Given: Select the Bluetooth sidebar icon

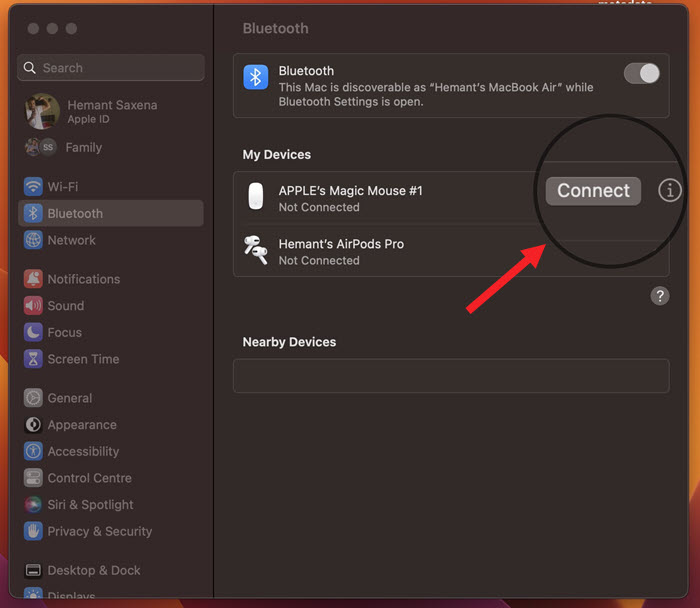Looking at the screenshot, I should point(33,213).
